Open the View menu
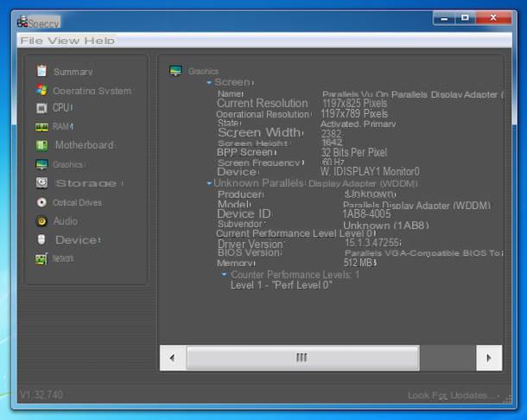 click(x=63, y=41)
